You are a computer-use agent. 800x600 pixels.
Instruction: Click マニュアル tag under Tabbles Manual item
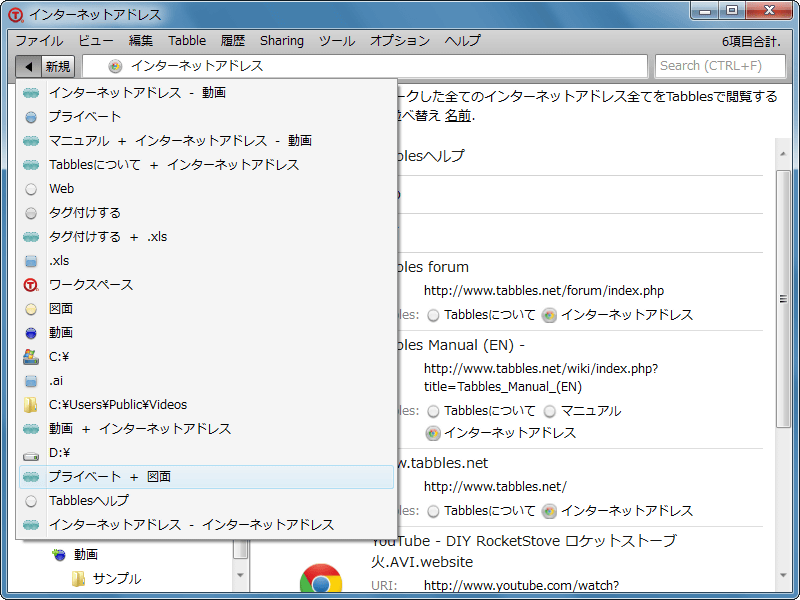(x=591, y=411)
